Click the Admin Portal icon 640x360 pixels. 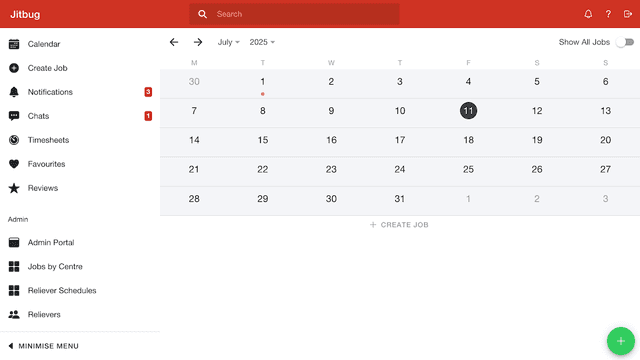coord(14,242)
